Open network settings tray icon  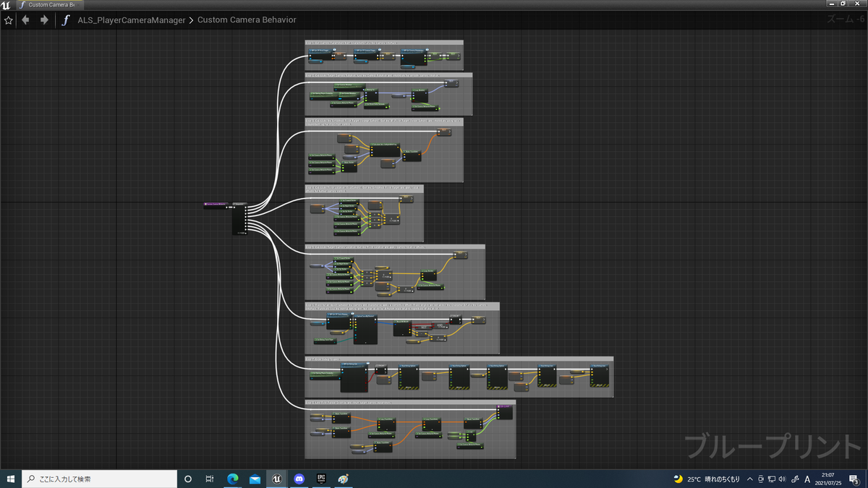(771, 479)
